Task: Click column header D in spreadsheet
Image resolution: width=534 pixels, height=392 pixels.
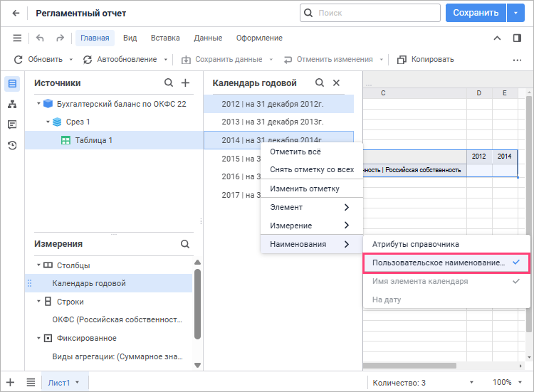Action: click(479, 93)
